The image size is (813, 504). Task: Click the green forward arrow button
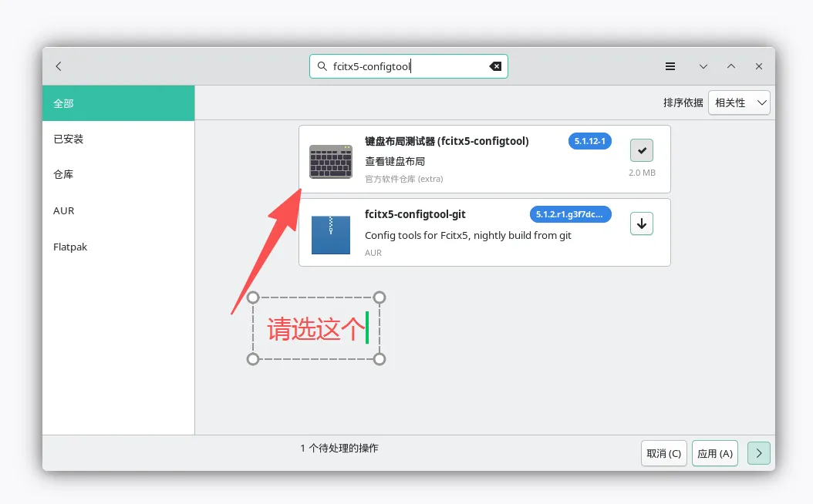click(x=758, y=453)
